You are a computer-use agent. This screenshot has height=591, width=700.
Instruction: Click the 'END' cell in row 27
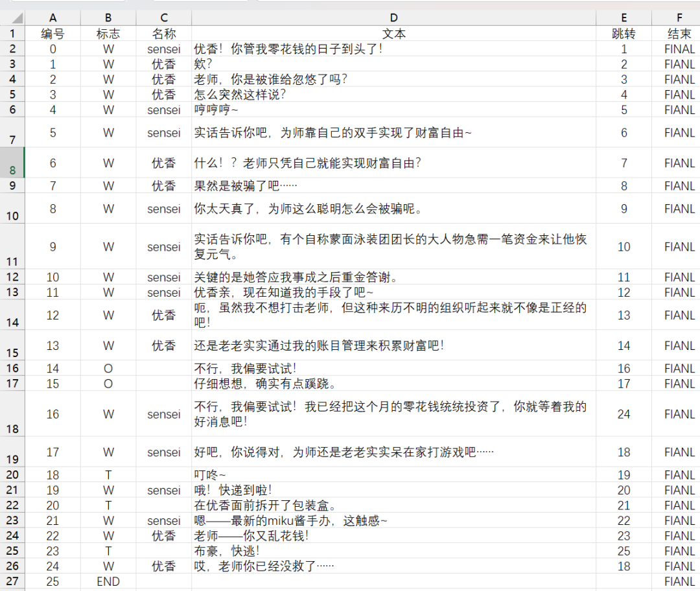pos(108,581)
